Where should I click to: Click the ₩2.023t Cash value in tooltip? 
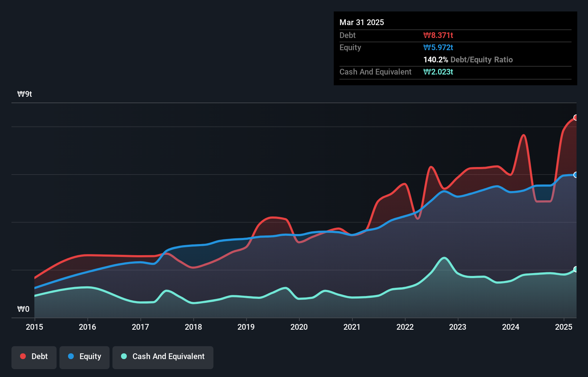[438, 72]
